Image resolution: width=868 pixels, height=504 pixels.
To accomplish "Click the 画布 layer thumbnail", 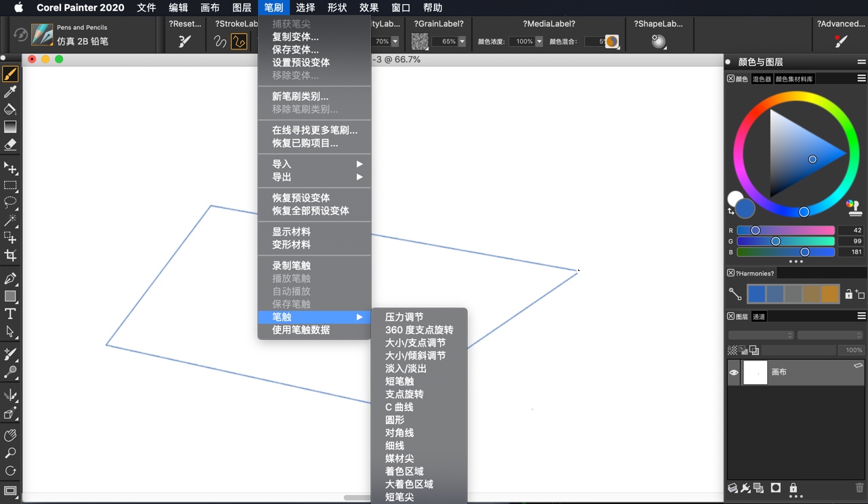I will pos(755,371).
